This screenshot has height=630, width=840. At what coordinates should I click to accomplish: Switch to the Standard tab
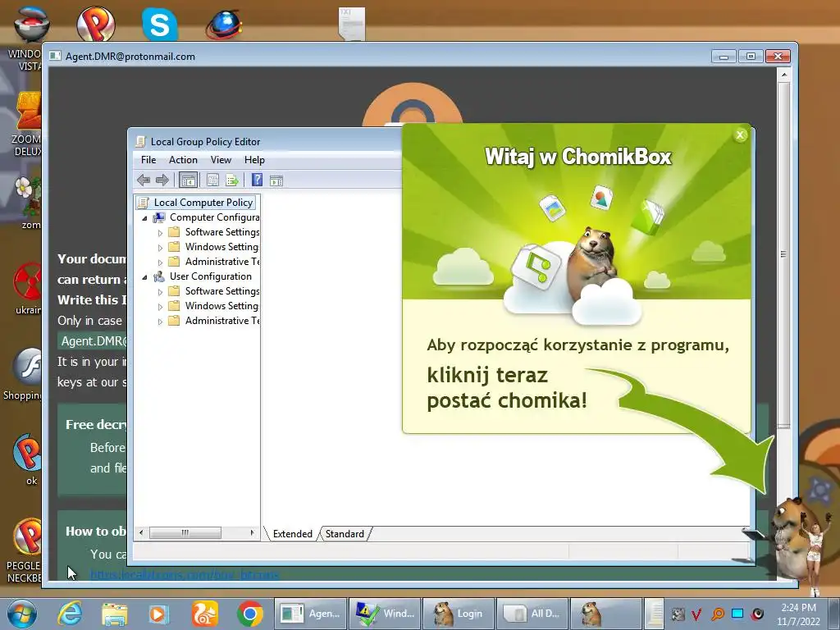pos(345,533)
